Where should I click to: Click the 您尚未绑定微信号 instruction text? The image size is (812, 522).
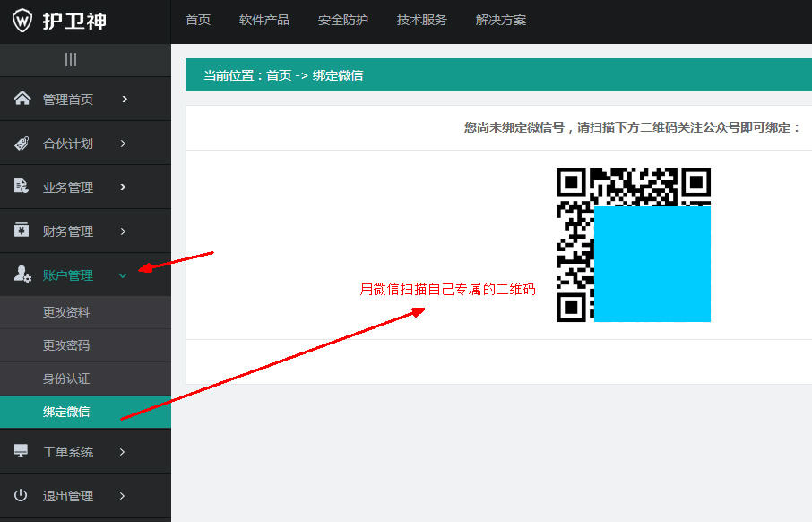pyautogui.click(x=633, y=127)
